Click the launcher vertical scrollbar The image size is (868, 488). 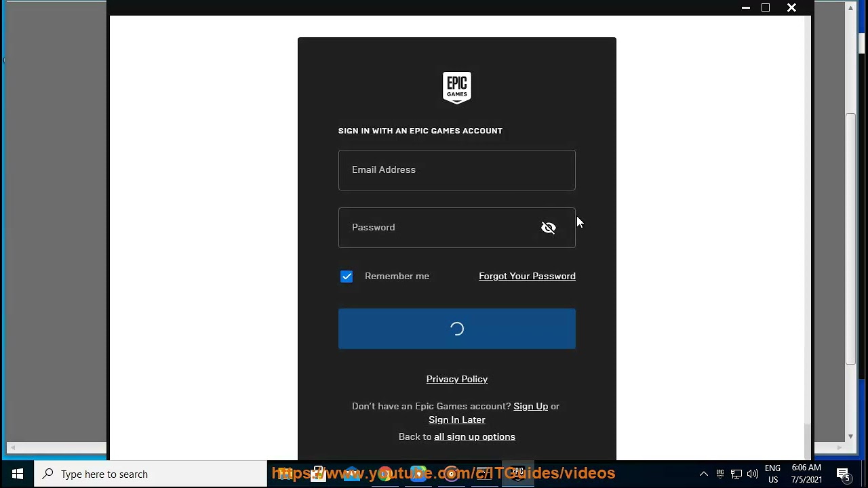[807, 441]
